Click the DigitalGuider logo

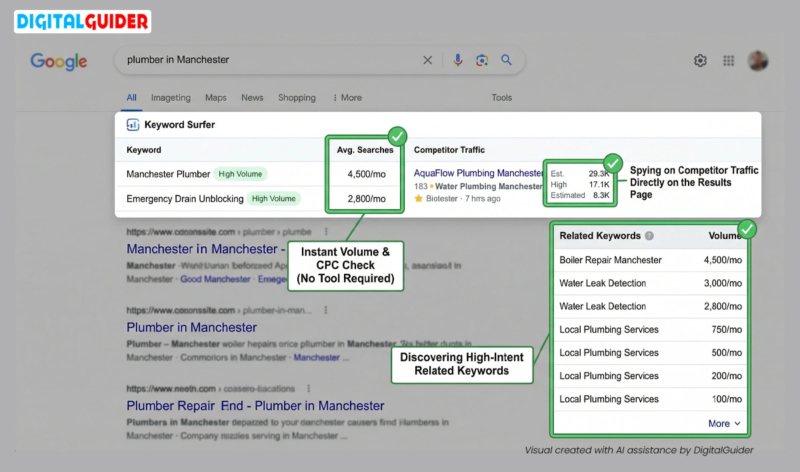point(82,21)
